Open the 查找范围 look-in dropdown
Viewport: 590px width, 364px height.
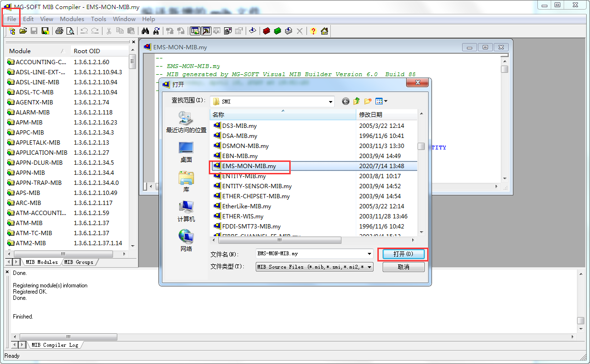(330, 101)
